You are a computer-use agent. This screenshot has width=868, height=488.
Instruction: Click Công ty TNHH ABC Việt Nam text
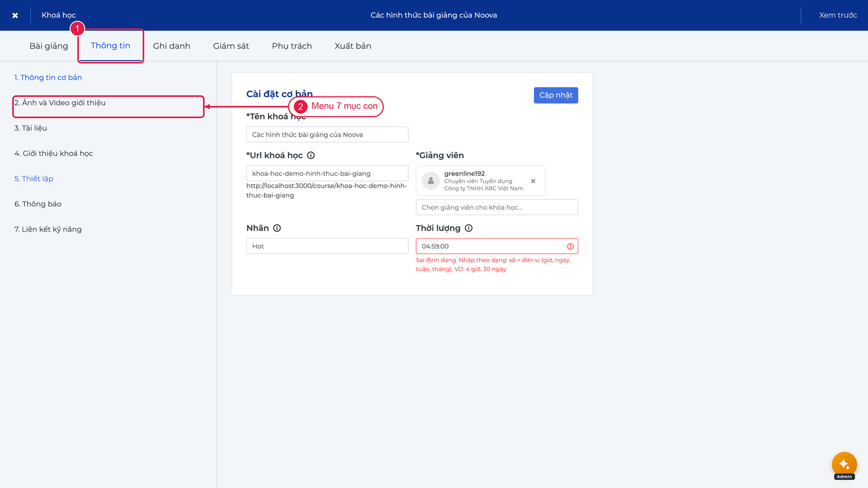(x=484, y=189)
